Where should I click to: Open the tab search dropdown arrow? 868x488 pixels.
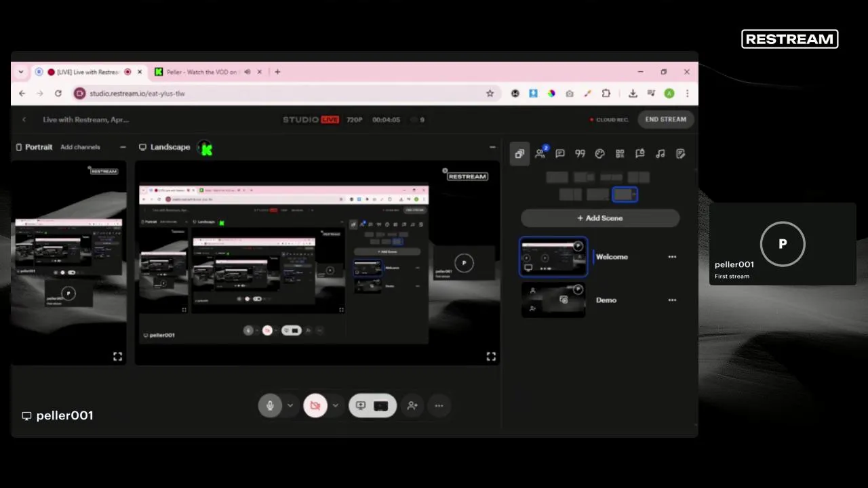20,72
